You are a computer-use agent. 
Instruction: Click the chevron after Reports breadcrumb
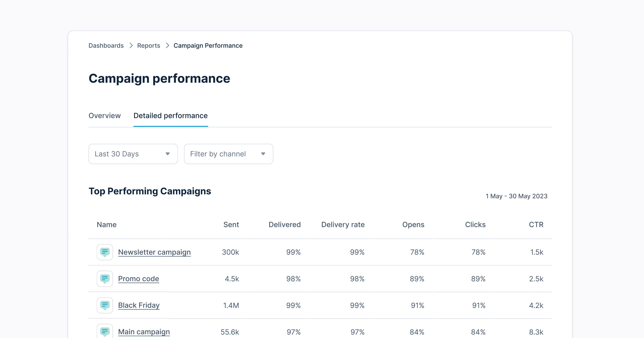point(167,45)
